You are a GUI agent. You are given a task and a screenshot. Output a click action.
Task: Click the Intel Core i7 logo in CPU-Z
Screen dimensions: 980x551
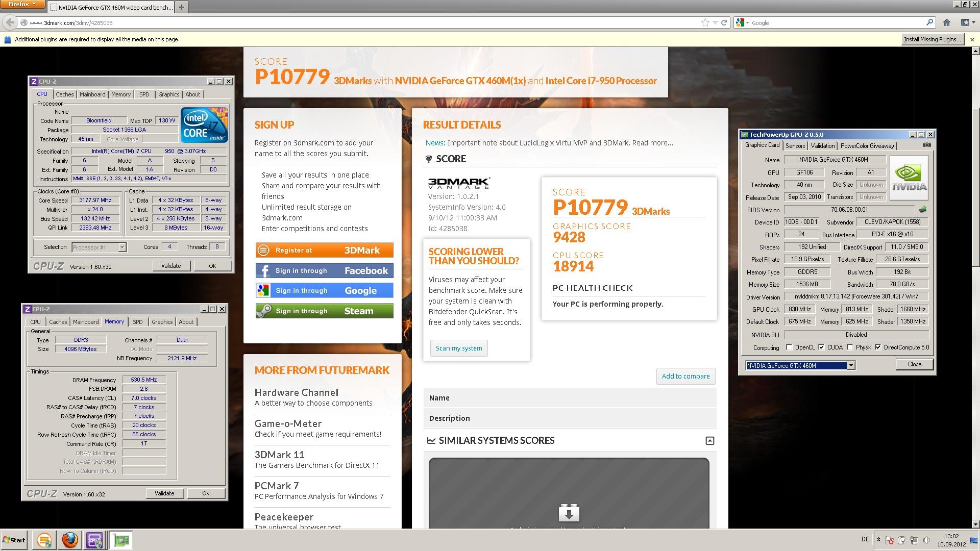click(x=204, y=124)
